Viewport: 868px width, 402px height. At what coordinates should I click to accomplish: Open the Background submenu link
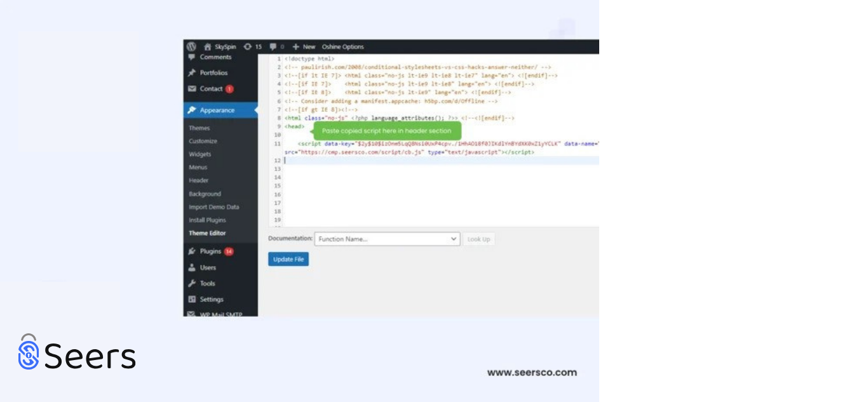point(205,194)
